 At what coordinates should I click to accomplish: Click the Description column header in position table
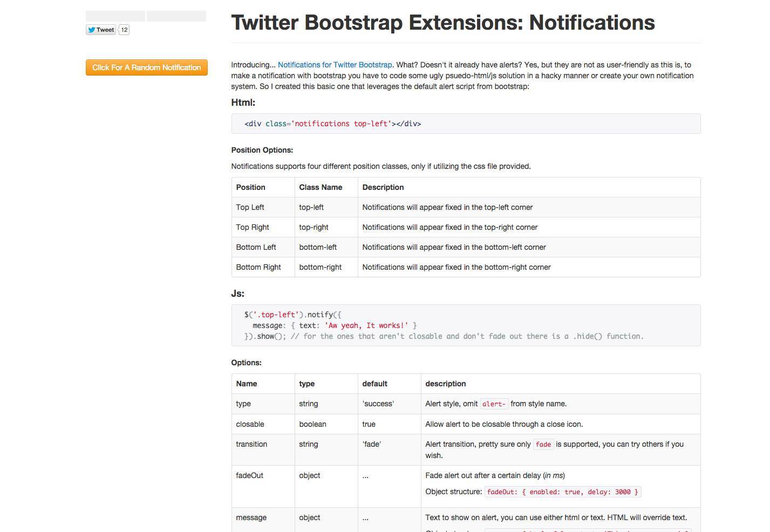pyautogui.click(x=529, y=187)
